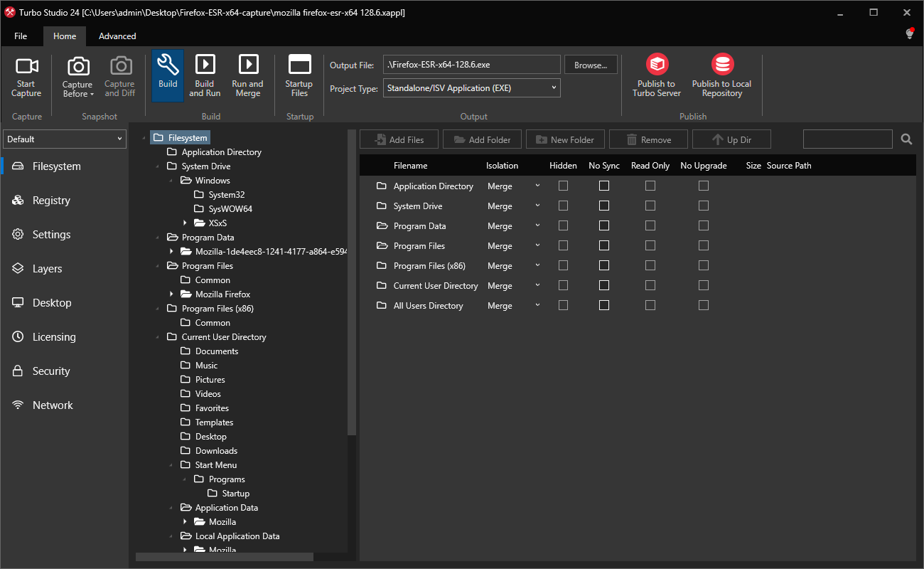Open the Project Type dropdown
Screen dimensions: 924x569
click(471, 88)
